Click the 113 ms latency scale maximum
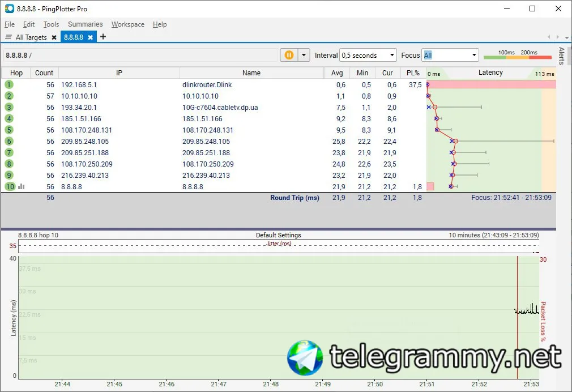The width and height of the screenshot is (572, 392). 545,74
